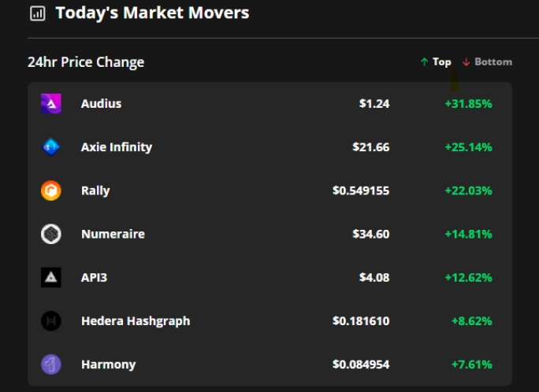Open the Audius asset name link
Viewport: 539px width, 392px height.
click(x=101, y=103)
